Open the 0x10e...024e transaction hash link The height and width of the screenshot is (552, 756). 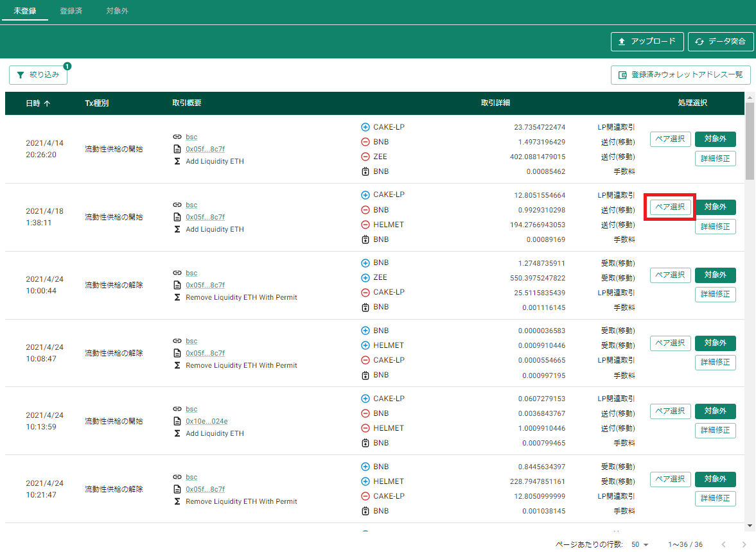(206, 421)
